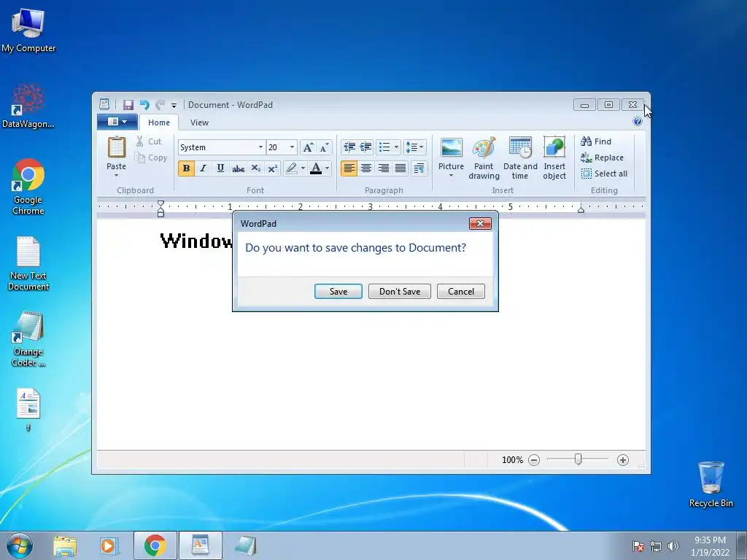Click the Insert Picture icon

point(451,148)
